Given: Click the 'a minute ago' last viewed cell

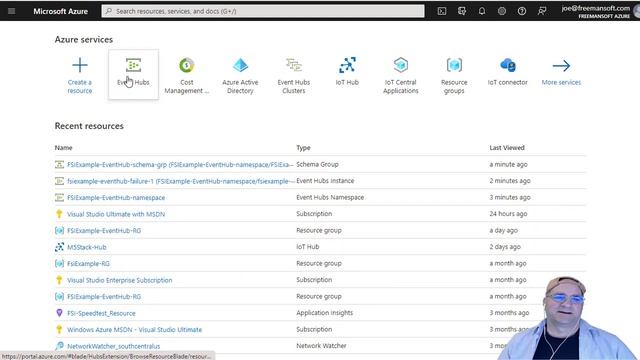Looking at the screenshot, I should (x=508, y=164).
